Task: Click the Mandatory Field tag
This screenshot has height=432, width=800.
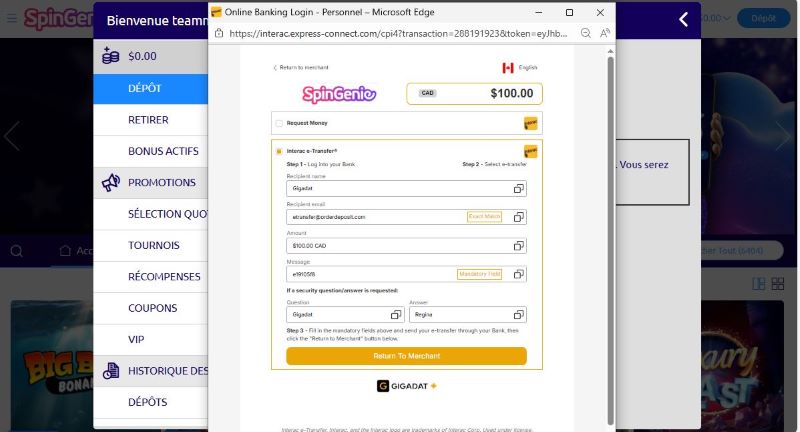Action: [x=479, y=274]
